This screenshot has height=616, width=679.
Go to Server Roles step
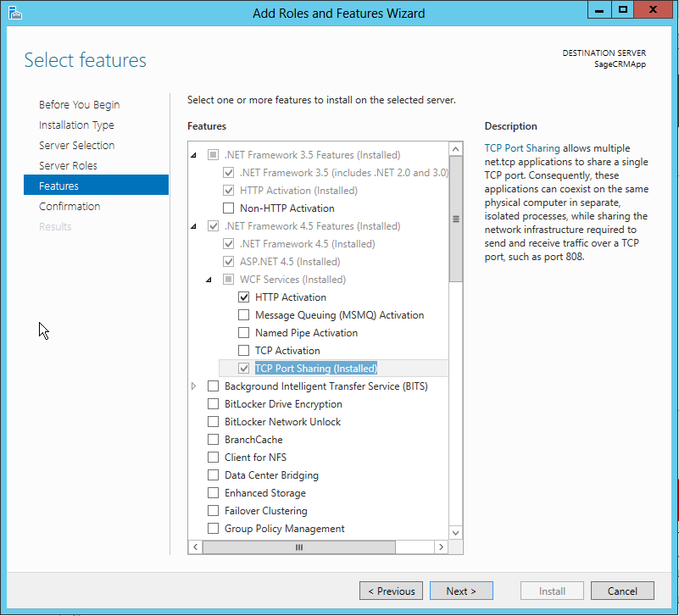pyautogui.click(x=68, y=166)
